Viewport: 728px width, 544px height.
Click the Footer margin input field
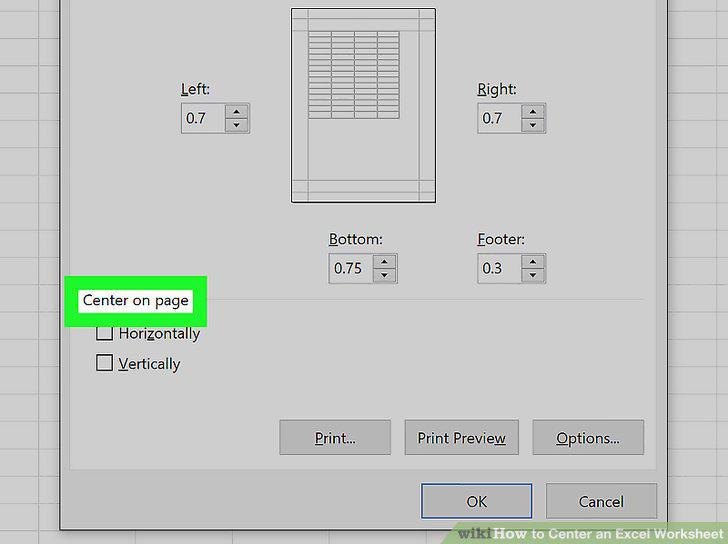(500, 268)
